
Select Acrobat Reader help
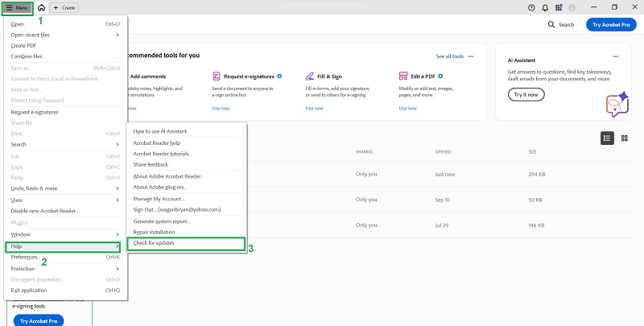187,143
